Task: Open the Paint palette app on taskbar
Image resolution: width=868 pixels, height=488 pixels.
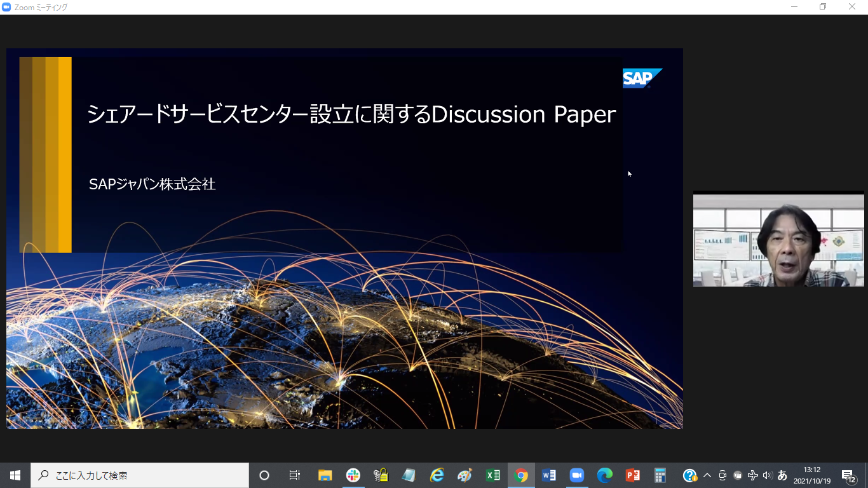Action: [x=465, y=475]
